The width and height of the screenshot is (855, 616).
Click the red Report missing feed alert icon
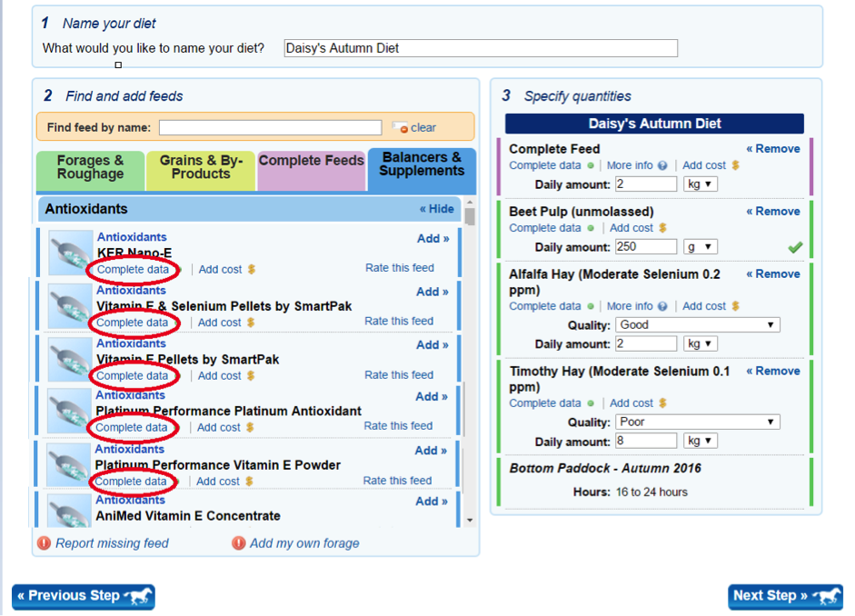click(44, 543)
